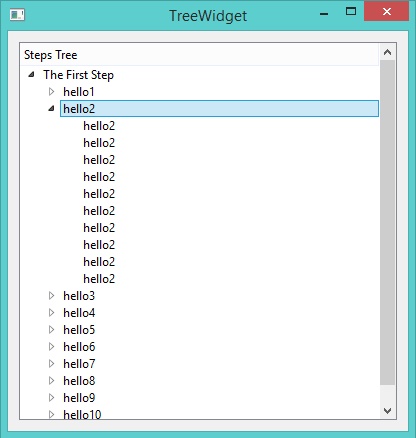416x438 pixels.
Task: Select the hello4 tree item
Action: (79, 313)
